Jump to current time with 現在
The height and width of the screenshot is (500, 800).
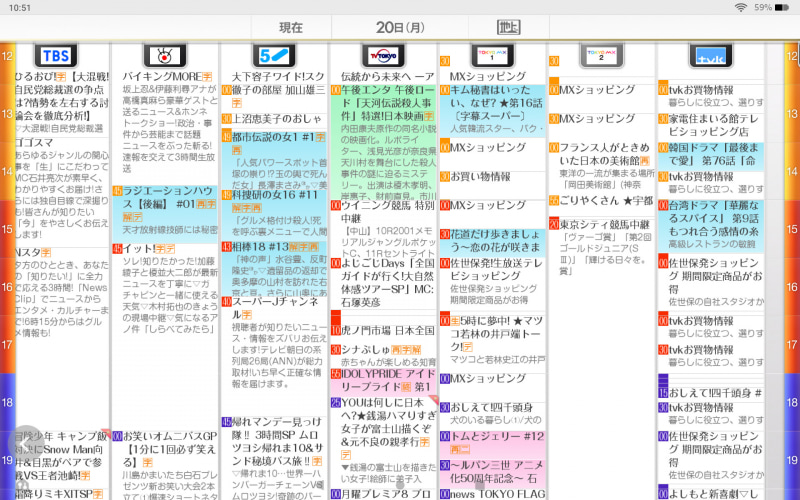pyautogui.click(x=291, y=28)
